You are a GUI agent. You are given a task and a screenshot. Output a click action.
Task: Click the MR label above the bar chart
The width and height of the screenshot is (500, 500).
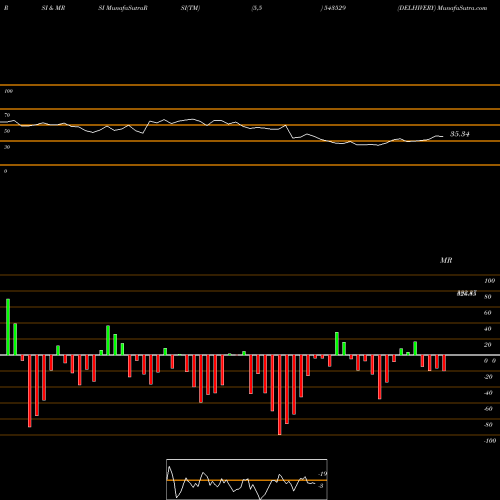(446, 260)
